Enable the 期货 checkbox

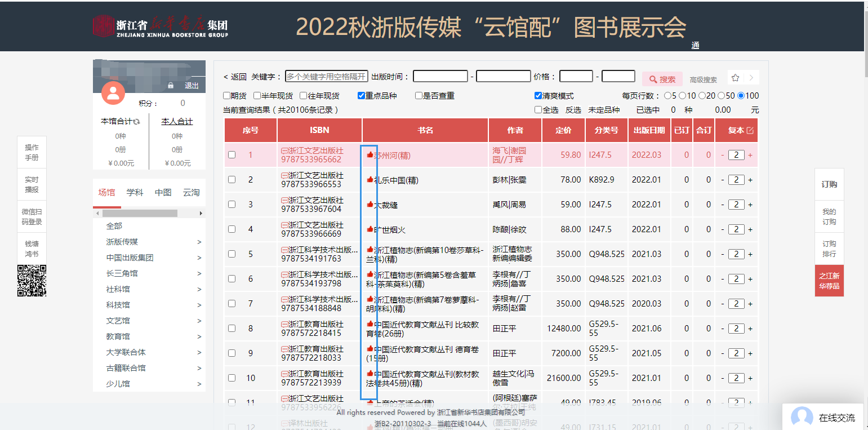[226, 96]
